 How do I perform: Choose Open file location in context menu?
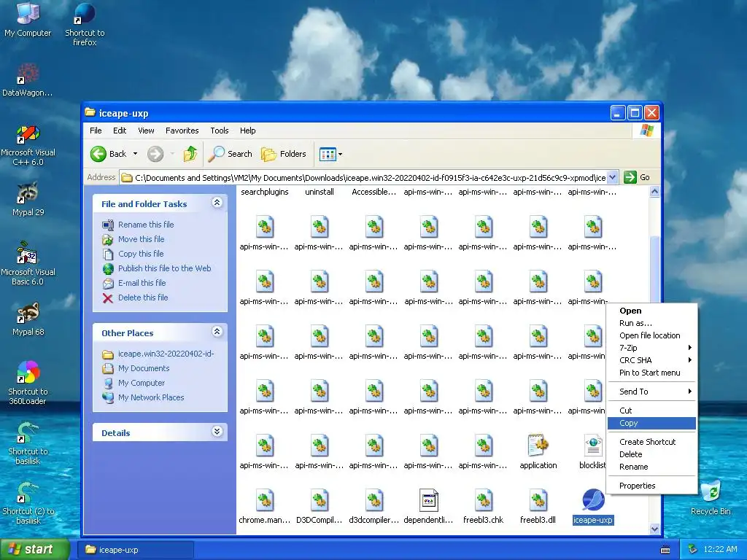tap(651, 335)
